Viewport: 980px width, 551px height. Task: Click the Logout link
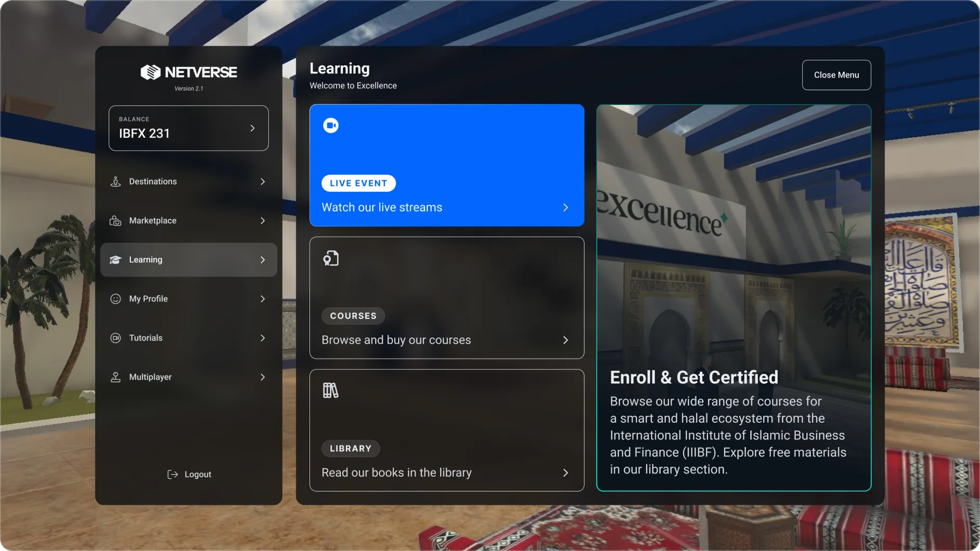click(189, 474)
